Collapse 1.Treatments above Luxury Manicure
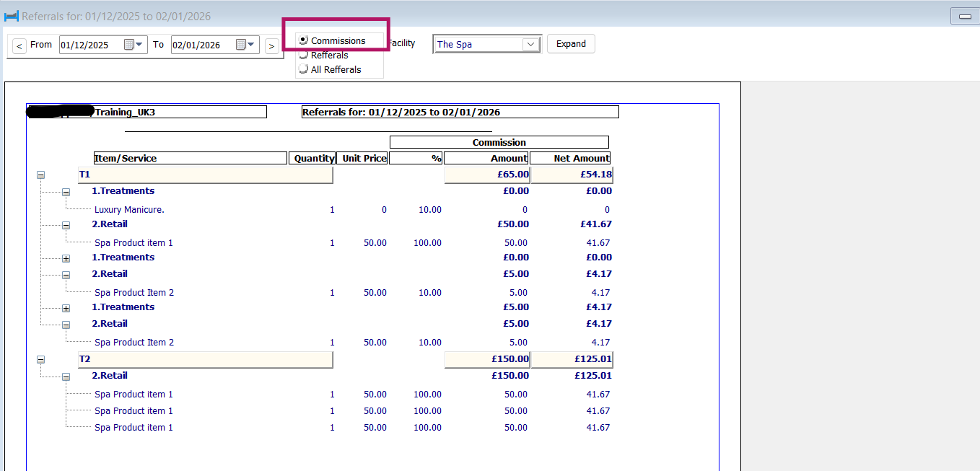Viewport: 980px width, 471px height. [66, 192]
